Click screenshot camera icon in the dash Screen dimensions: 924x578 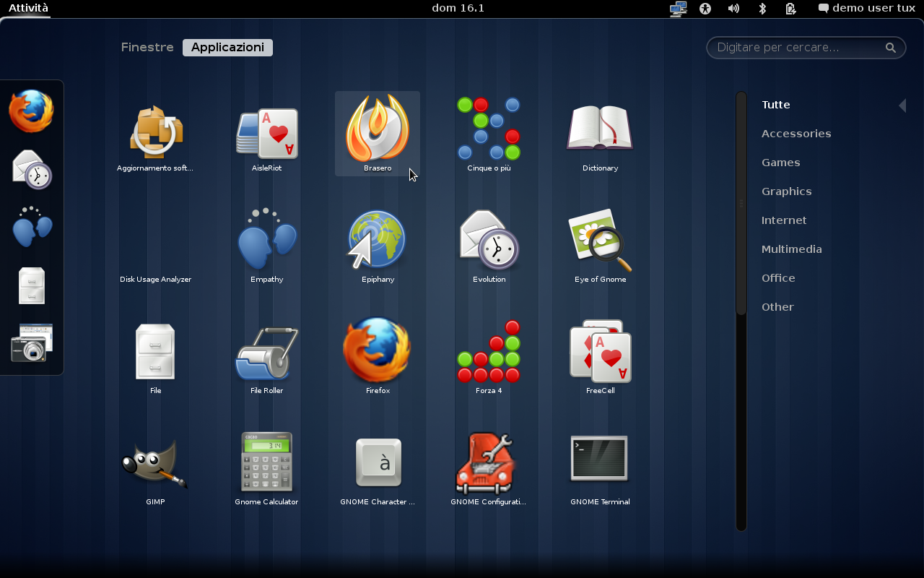point(32,342)
